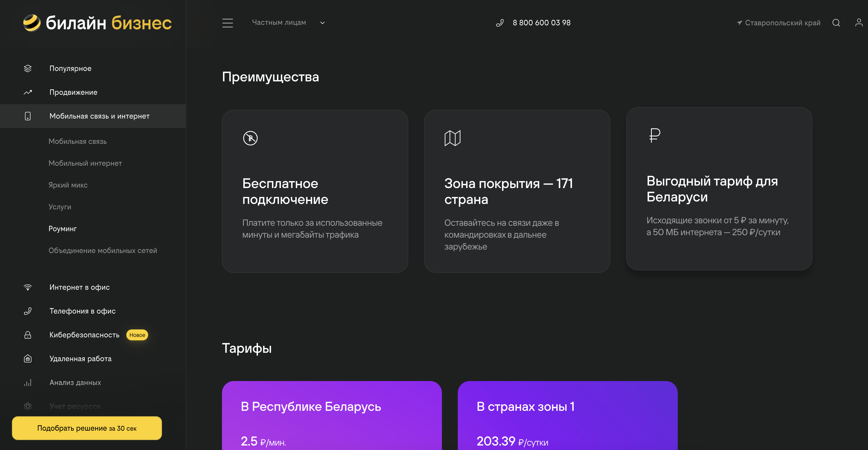
Task: Select the phone icon next to Мобильная связь и интернет
Action: point(28,116)
